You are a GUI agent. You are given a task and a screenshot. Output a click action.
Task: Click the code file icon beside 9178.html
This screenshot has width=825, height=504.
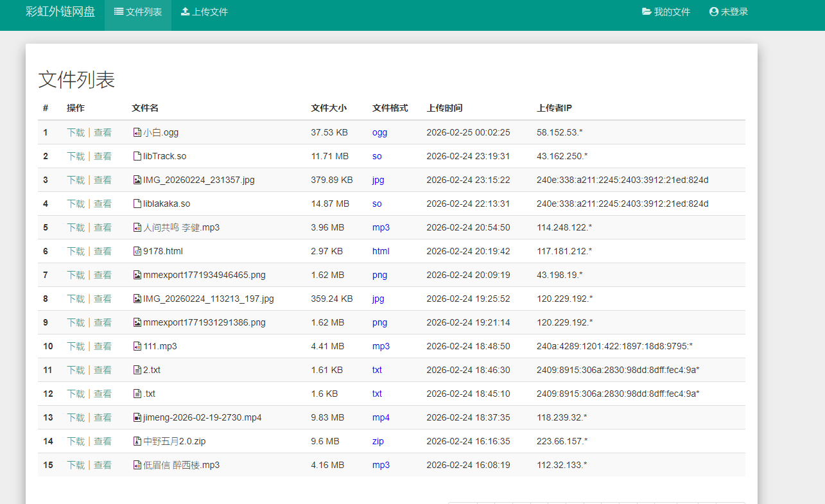[x=137, y=252]
